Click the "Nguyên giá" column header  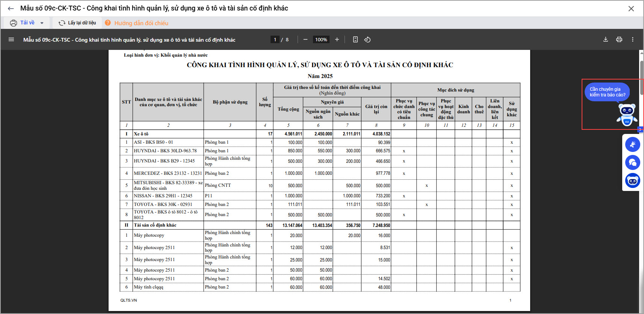pos(332,102)
